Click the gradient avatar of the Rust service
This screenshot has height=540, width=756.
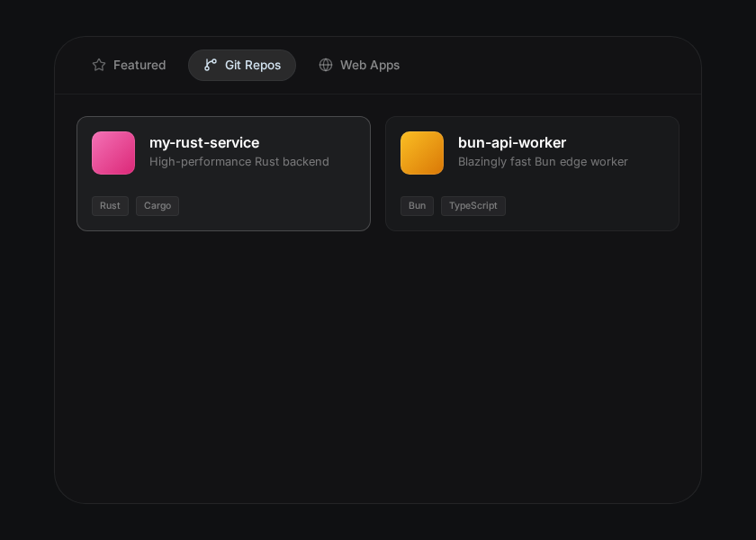pos(112,153)
